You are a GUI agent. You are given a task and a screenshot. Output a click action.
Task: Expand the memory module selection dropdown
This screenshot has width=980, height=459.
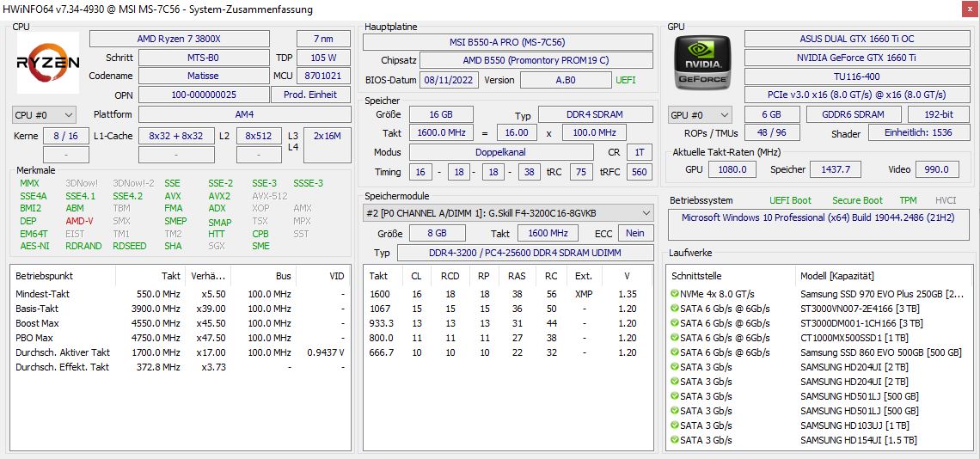(508, 213)
